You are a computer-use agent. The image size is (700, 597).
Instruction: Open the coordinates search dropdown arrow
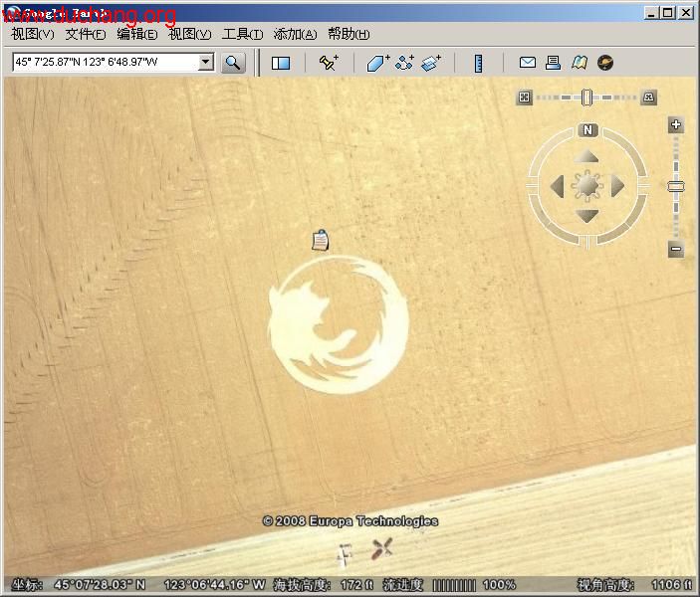click(205, 62)
